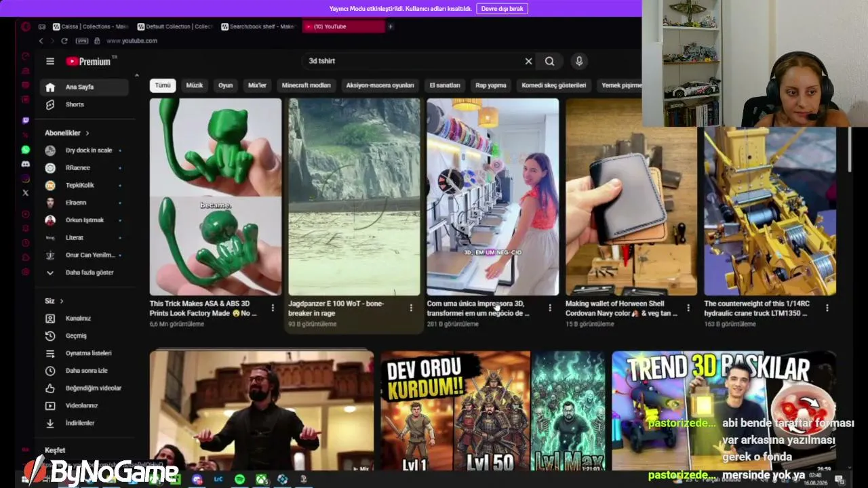Click the youtube.com address bar

tap(132, 41)
